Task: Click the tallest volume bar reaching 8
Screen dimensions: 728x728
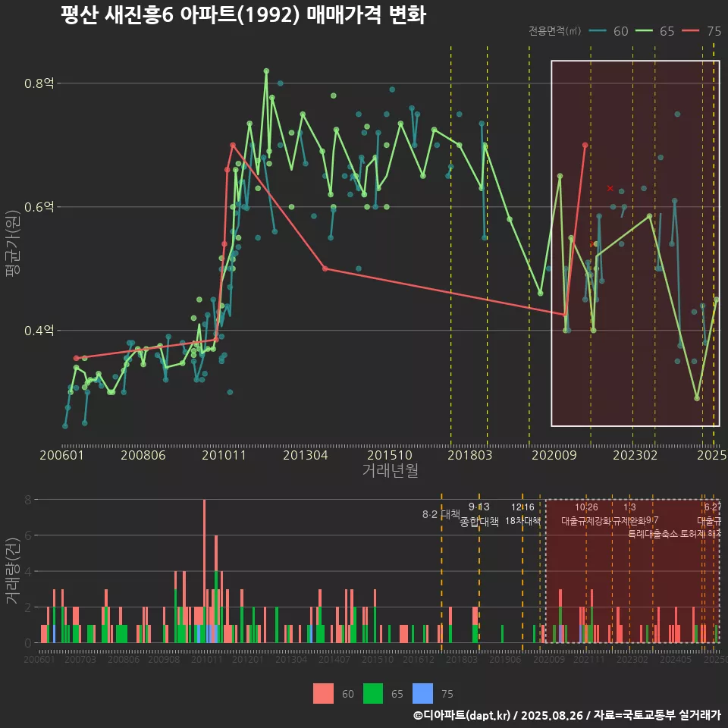Action: [204, 571]
